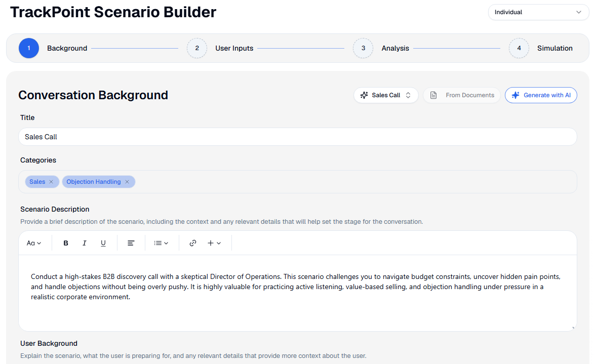Viewport: 595px width, 364px height.
Task: Select the Analysis step
Action: [395, 48]
